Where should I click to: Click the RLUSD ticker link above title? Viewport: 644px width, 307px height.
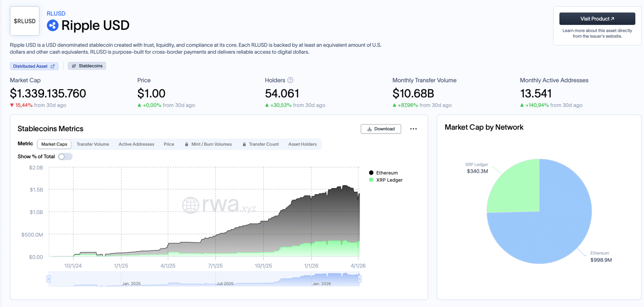(x=56, y=14)
